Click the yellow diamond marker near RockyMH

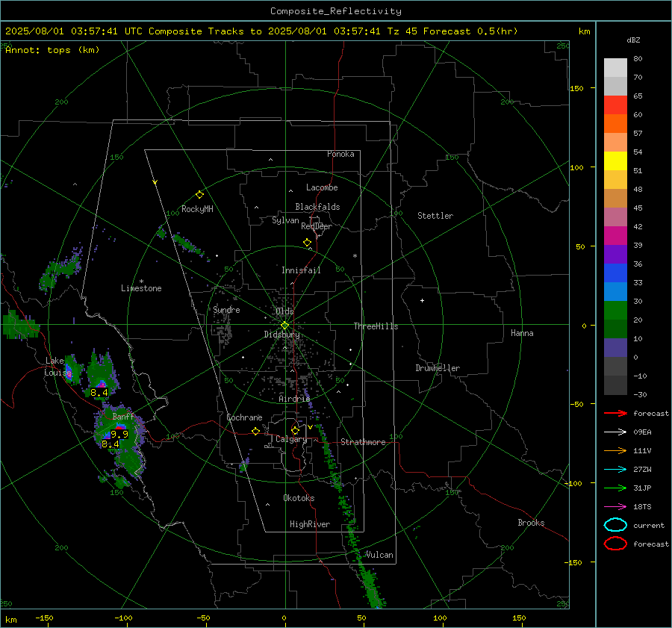199,195
